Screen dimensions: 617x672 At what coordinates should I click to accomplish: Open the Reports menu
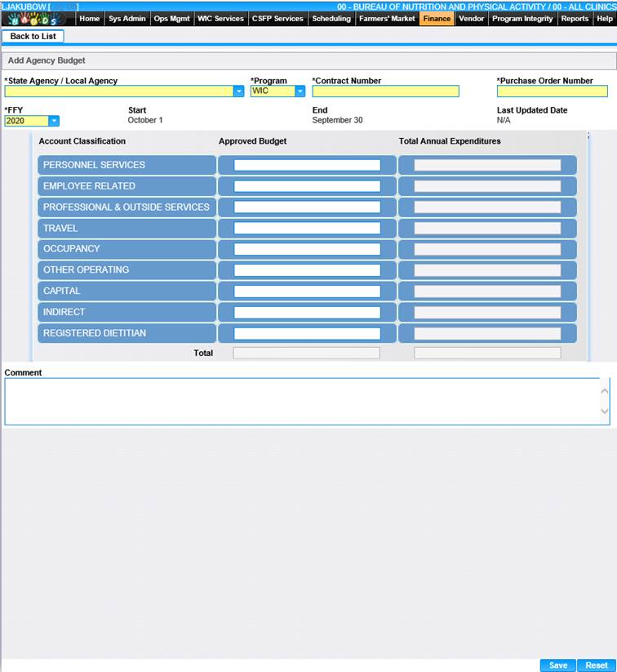575,19
